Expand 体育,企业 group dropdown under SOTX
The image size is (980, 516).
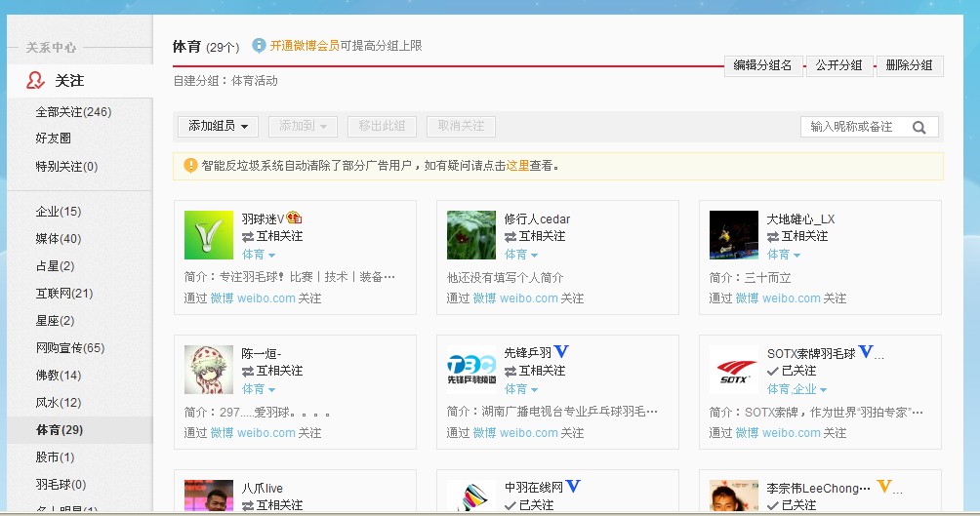pos(796,389)
